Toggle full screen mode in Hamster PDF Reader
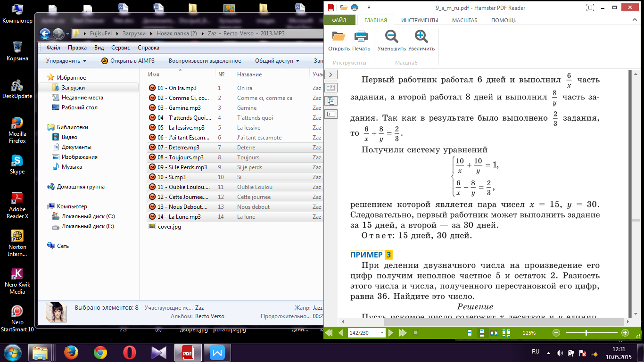 tap(589, 8)
